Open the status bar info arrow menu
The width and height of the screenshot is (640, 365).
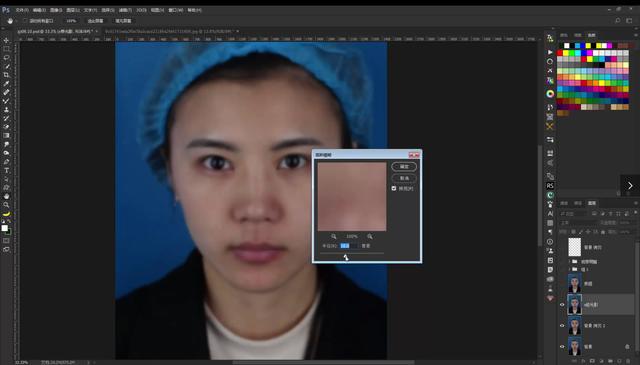tap(88, 362)
